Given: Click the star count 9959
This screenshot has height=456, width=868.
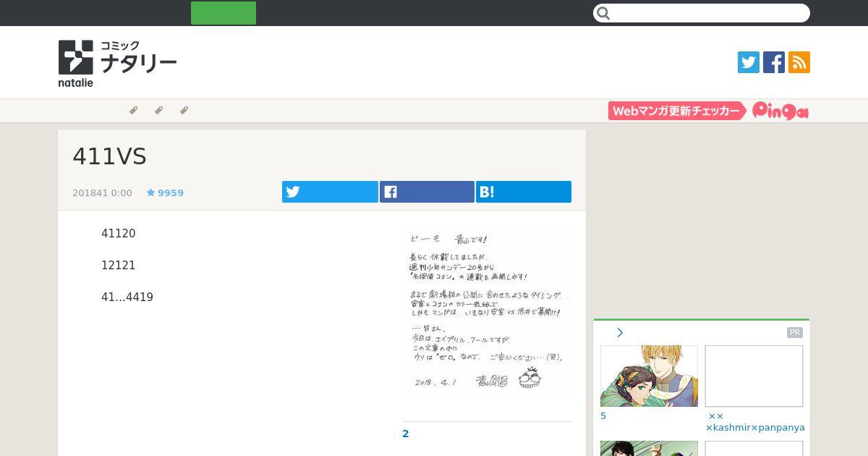Looking at the screenshot, I should 165,193.
